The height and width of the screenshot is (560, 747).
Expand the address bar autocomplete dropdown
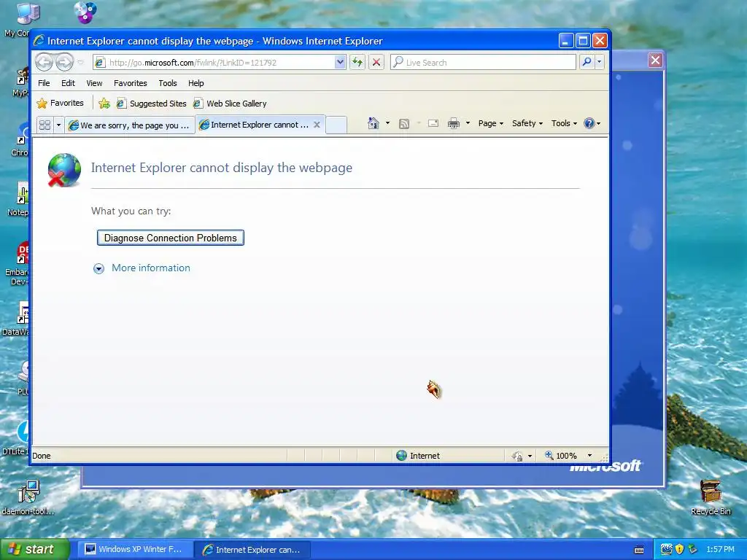coord(340,63)
